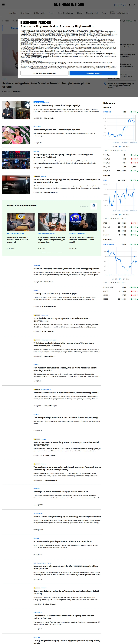Select 1Y range on Ropa Brent chart
138x644 pixels.
click(124, 279)
